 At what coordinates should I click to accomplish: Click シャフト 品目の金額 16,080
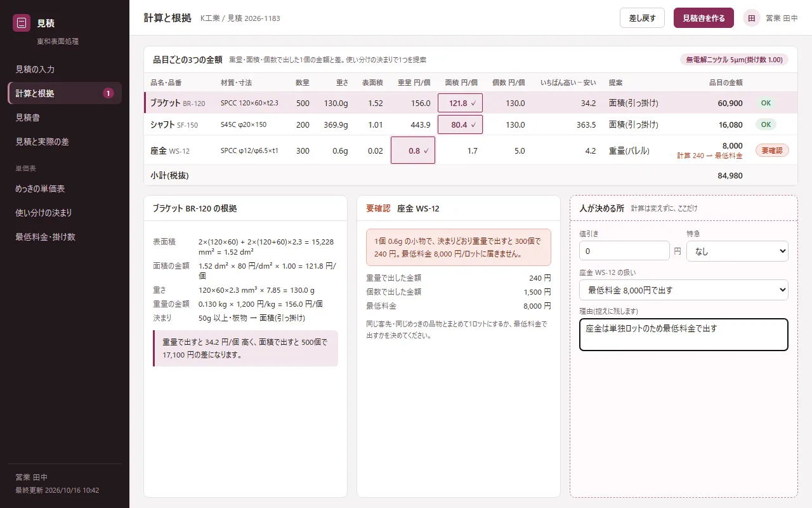pos(730,125)
